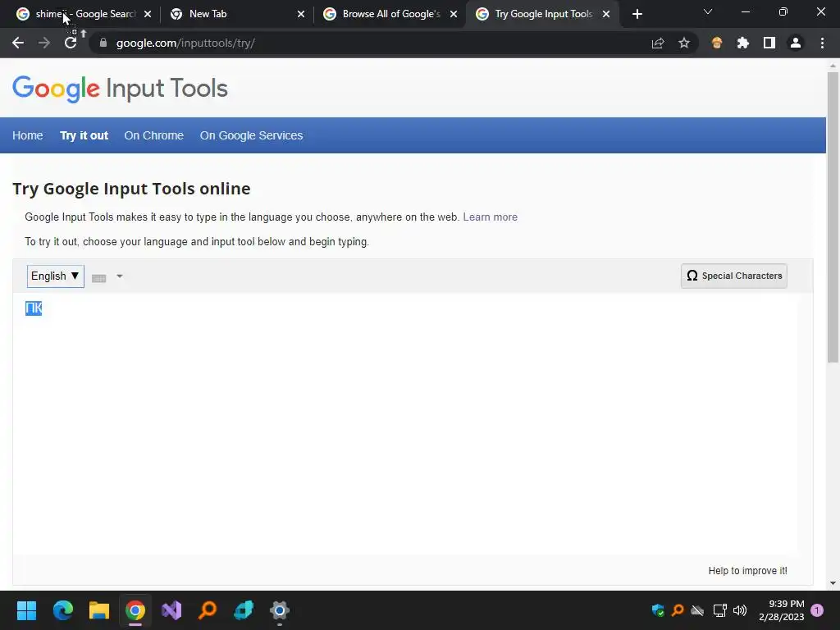Screen dimensions: 840x630
Task: Open Settings gear from taskbar
Action: tap(280, 610)
